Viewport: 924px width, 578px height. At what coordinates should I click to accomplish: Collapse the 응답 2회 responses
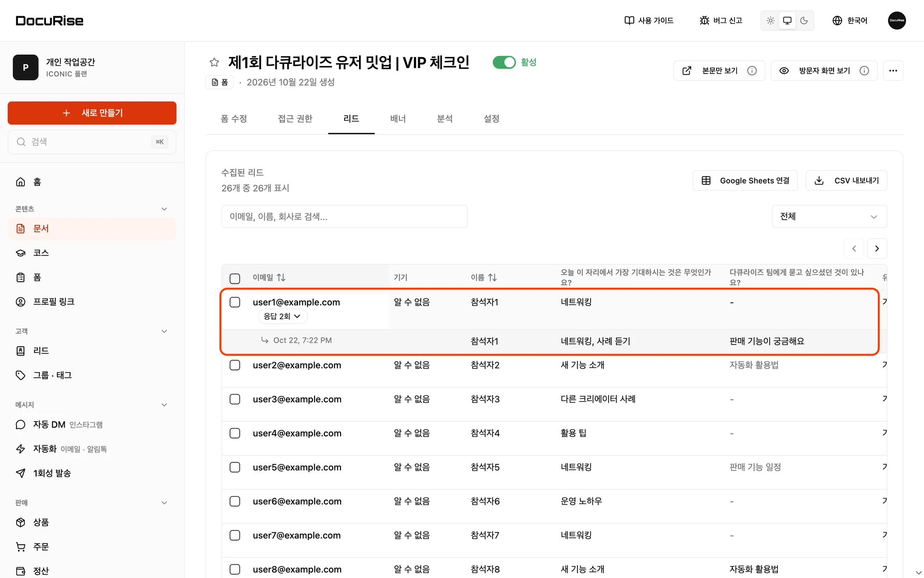point(282,316)
